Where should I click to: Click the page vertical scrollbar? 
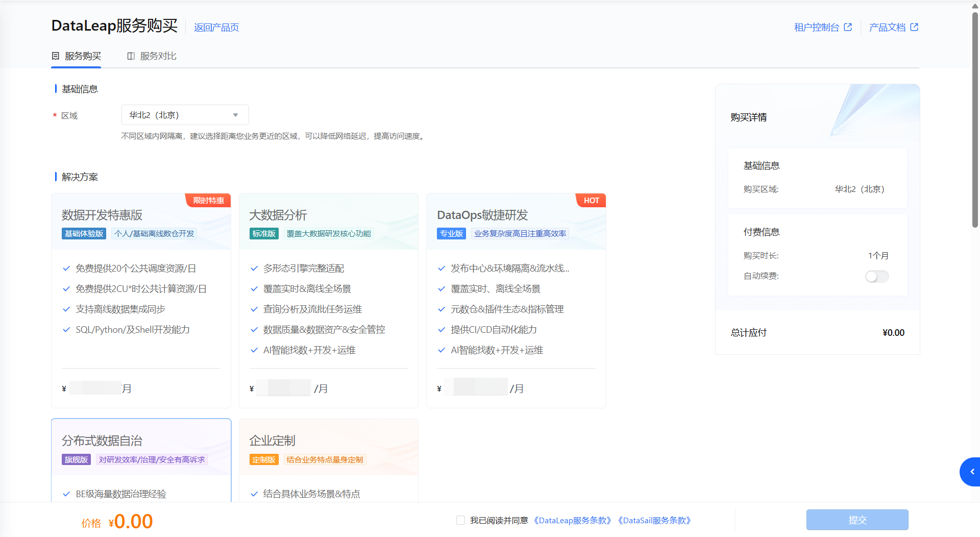975,120
